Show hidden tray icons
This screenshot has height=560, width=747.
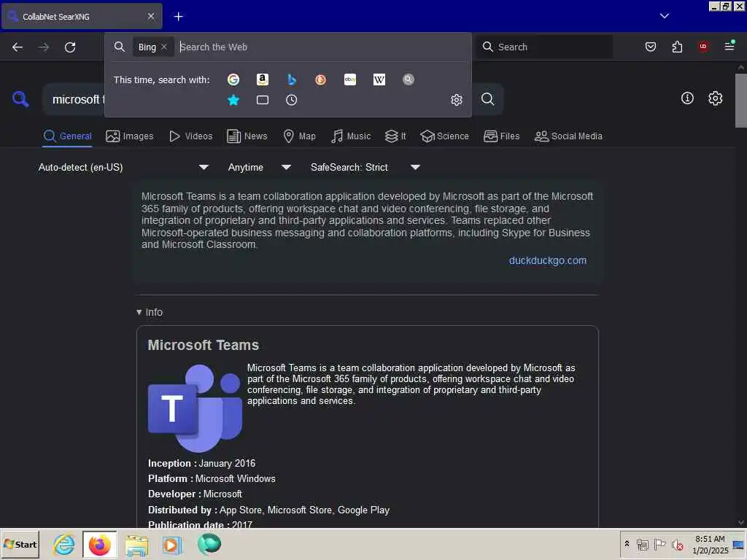coord(627,543)
